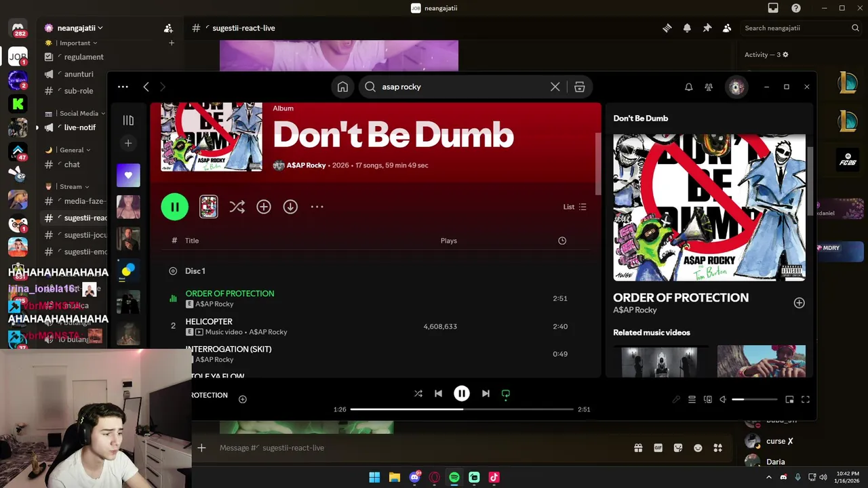Clear the asap rocky search text
The image size is (868, 488).
(555, 87)
